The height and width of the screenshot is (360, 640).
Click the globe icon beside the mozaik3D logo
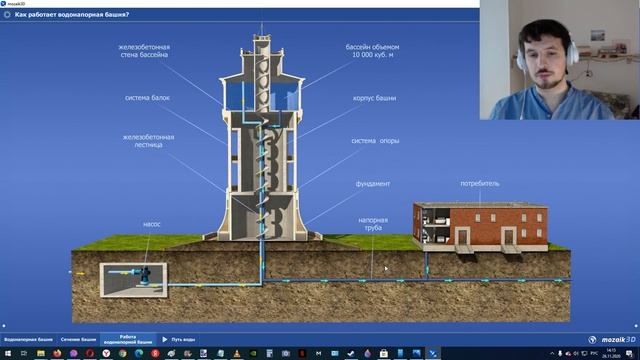592,340
